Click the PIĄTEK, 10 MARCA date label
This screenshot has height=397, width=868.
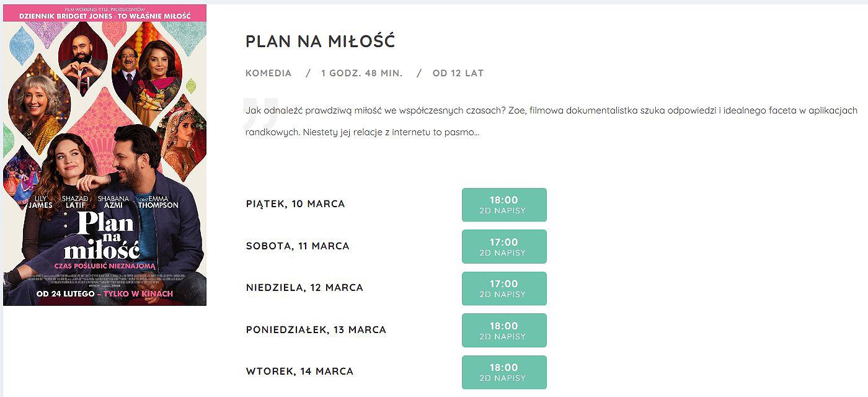coord(295,204)
